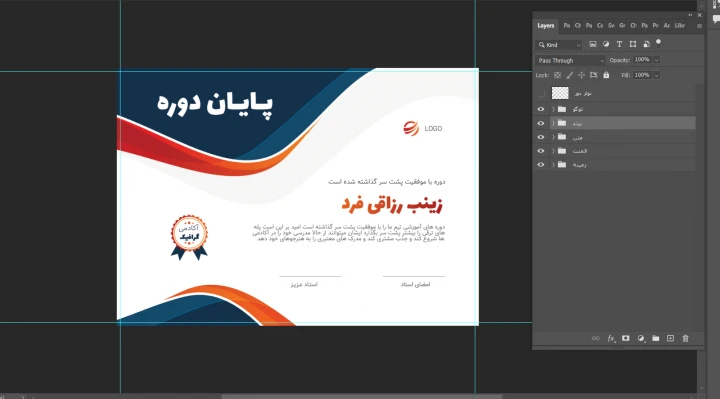This screenshot has width=720, height=399.
Task: Click the lock position icon
Action: [581, 75]
